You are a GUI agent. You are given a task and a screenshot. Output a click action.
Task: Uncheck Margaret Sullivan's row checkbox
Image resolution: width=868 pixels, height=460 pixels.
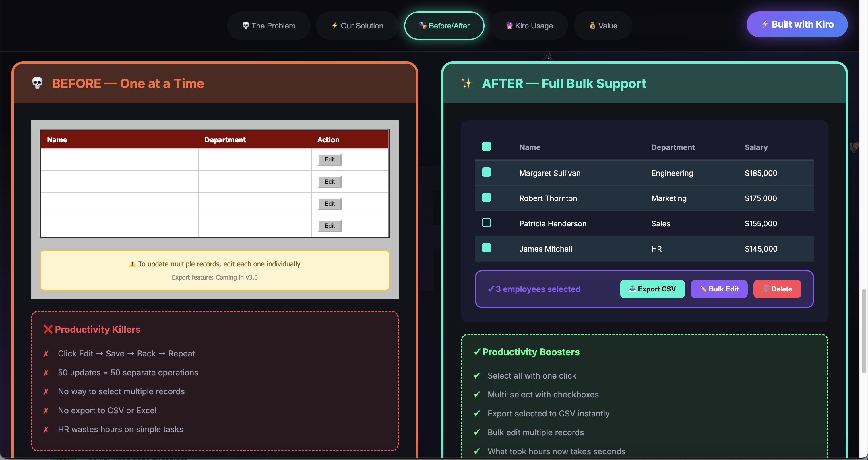(x=486, y=172)
